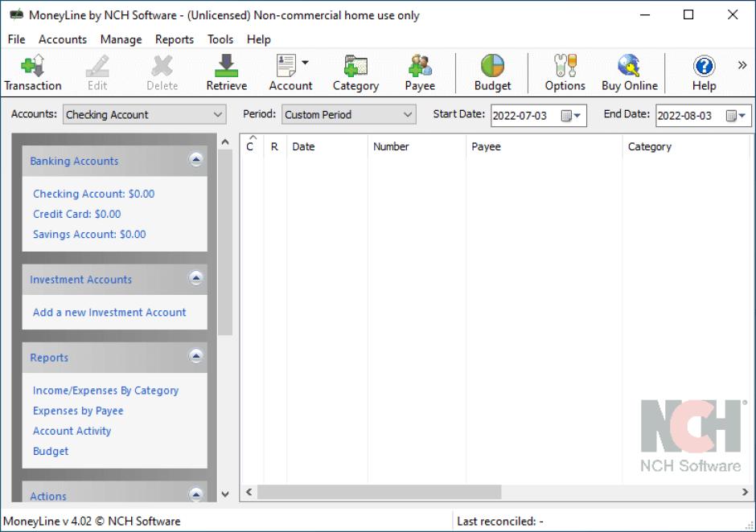756x532 pixels.
Task: Click the horizontal scrollbar thumb
Action: point(379,492)
